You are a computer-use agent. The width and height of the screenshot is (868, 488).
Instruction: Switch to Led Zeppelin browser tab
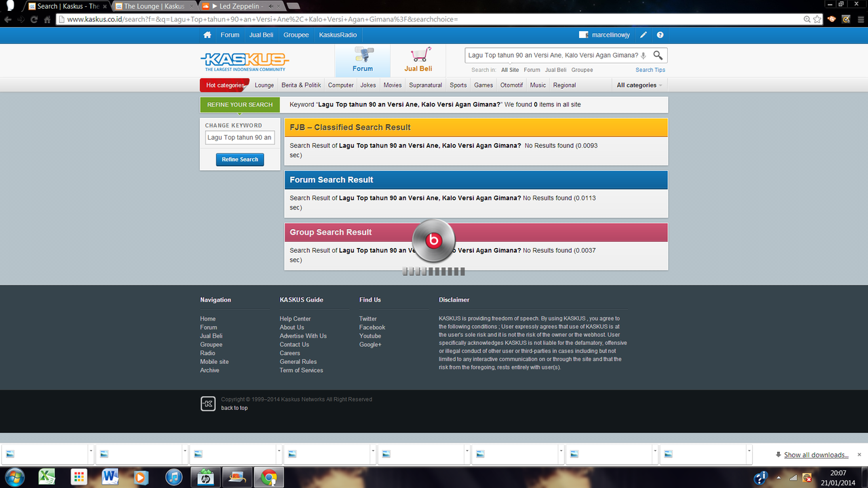point(239,6)
